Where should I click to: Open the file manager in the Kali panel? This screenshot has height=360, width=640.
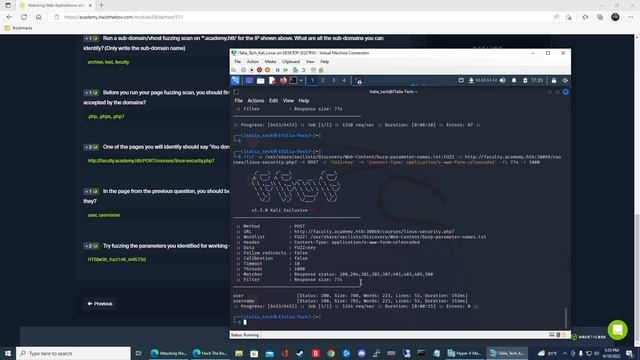tap(260, 81)
